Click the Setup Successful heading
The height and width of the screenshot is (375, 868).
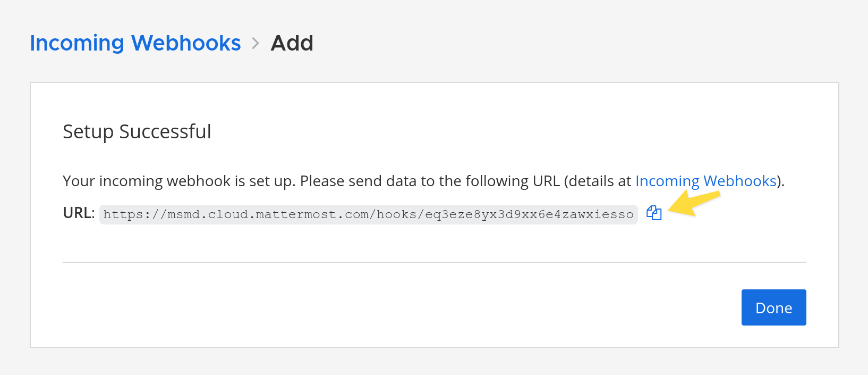[137, 131]
